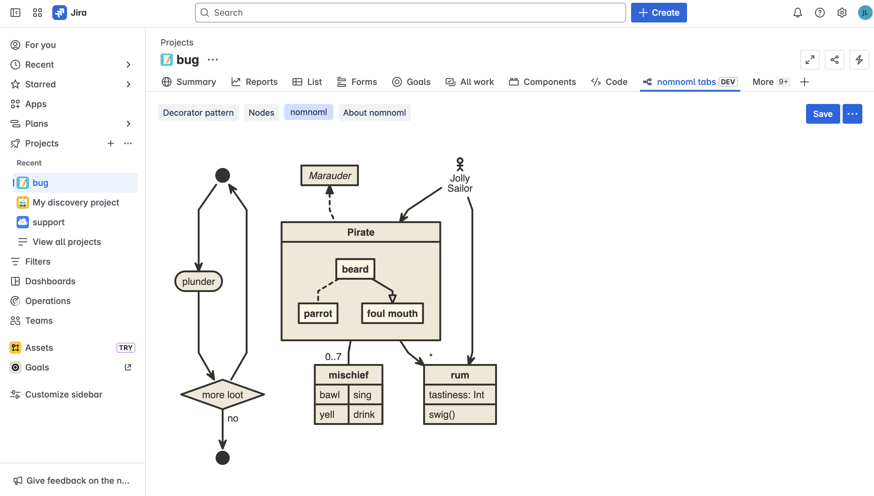Click the Assets TRY badge

coord(126,348)
